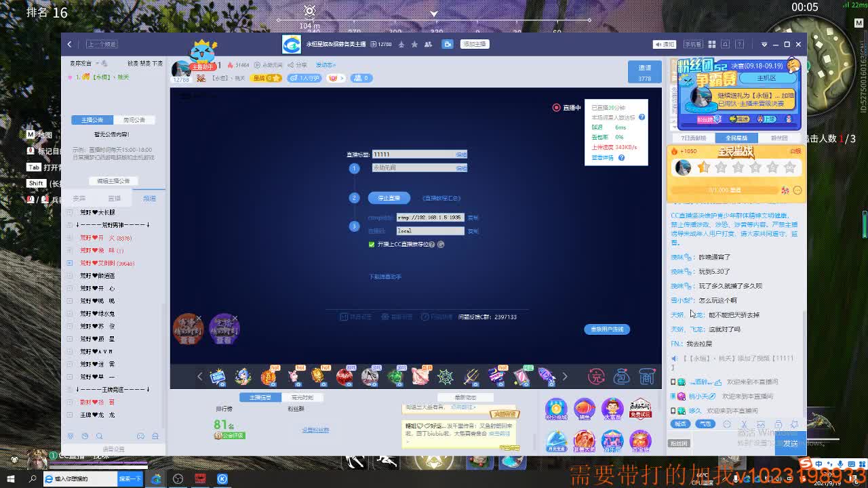Click the CC直播 icon on the taskbar
The image size is (868, 488).
pyautogui.click(x=156, y=479)
